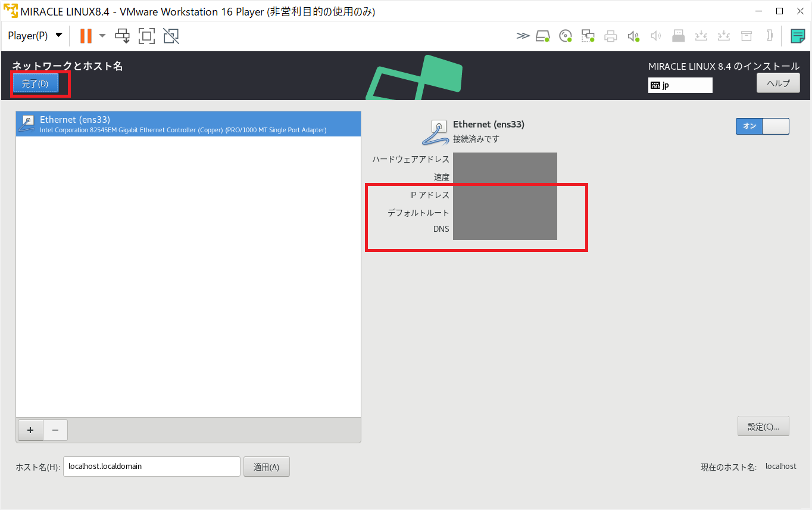The height and width of the screenshot is (510, 812).
Task: Click the MIRACLE LINUX 8.4 のインストール title
Action: coord(724,67)
